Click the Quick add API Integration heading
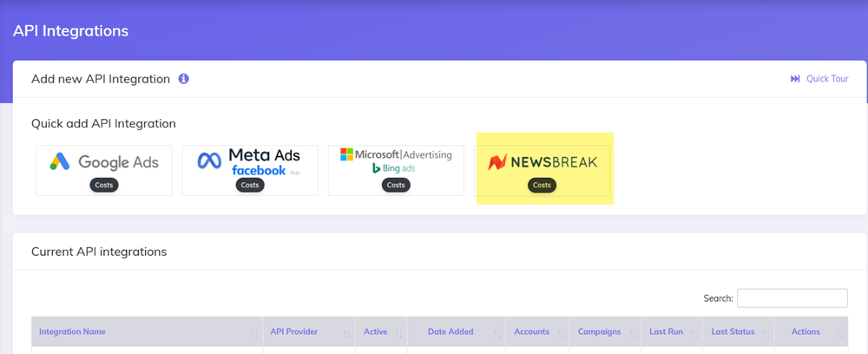 tap(103, 123)
